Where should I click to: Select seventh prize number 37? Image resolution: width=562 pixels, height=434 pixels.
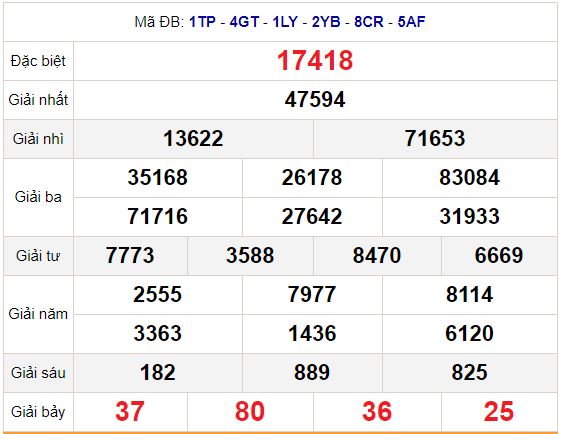130,411
